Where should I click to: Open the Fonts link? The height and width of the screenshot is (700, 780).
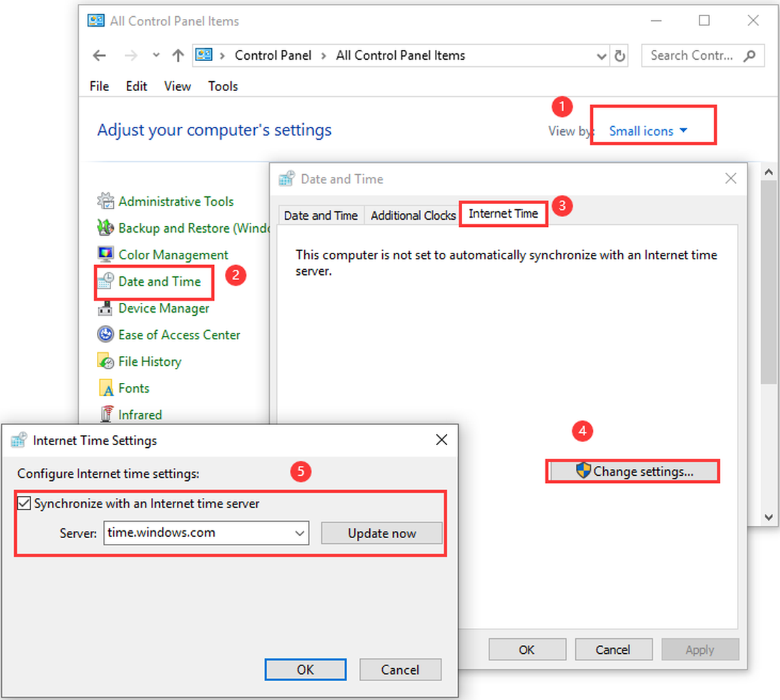click(x=134, y=388)
